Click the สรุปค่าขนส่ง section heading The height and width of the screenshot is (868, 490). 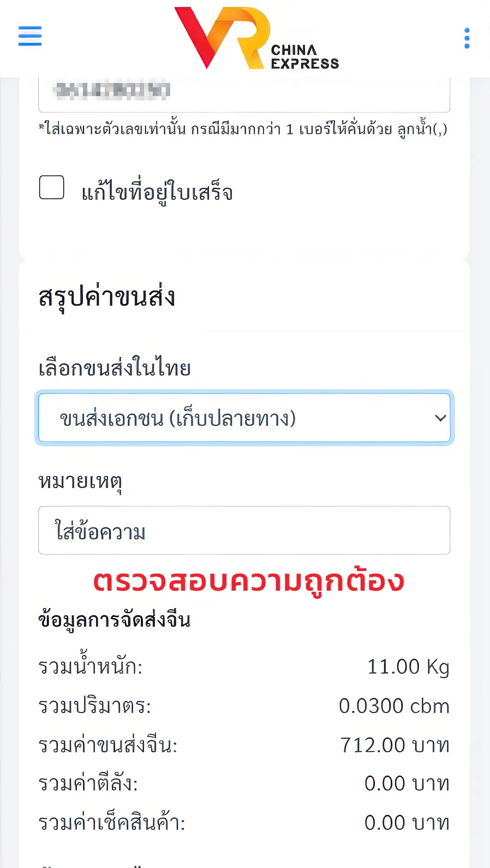tap(107, 297)
